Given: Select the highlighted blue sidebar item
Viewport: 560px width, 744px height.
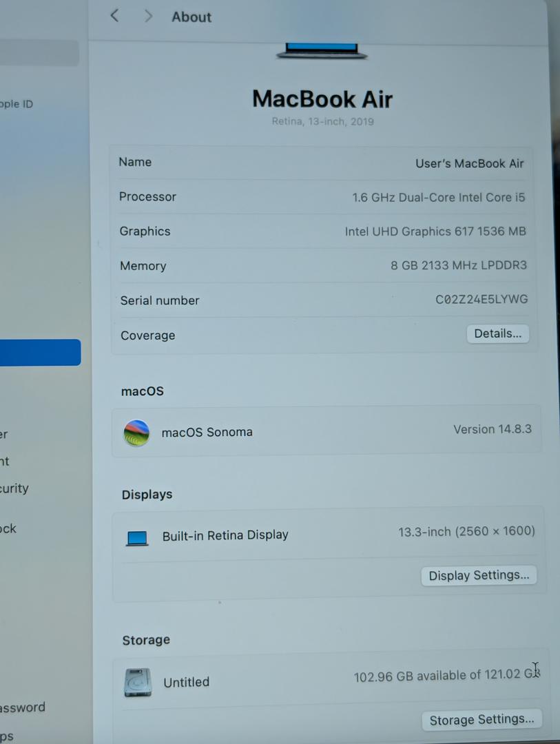Looking at the screenshot, I should (x=39, y=352).
